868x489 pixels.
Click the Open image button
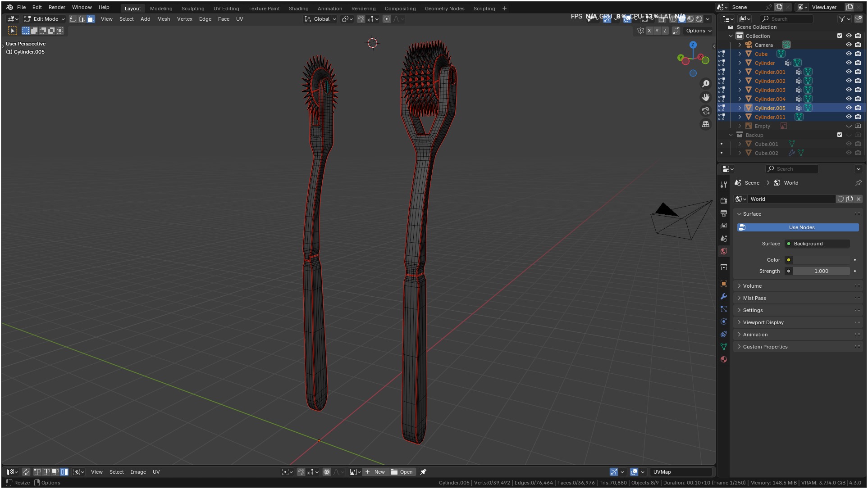tap(402, 472)
